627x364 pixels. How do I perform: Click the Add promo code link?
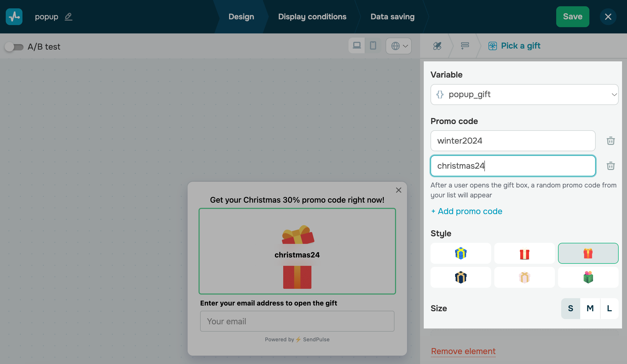(x=467, y=211)
